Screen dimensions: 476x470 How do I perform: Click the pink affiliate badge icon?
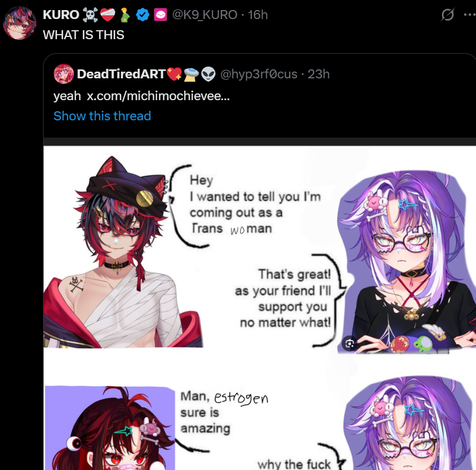point(161,15)
